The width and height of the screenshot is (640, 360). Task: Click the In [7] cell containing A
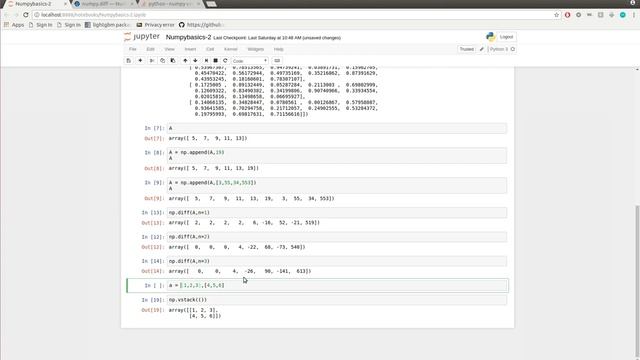click(x=337, y=128)
